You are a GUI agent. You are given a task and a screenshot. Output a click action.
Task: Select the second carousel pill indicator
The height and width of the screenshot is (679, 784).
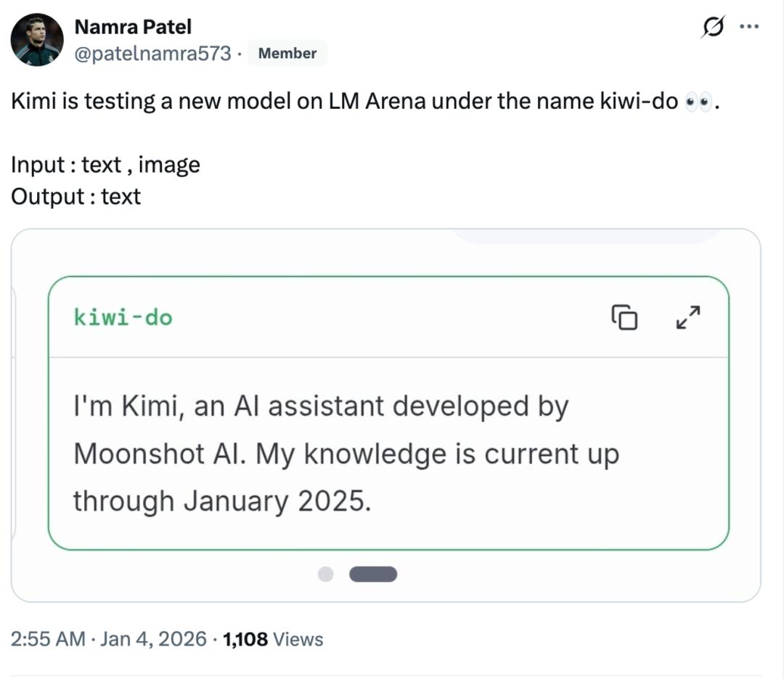[374, 574]
